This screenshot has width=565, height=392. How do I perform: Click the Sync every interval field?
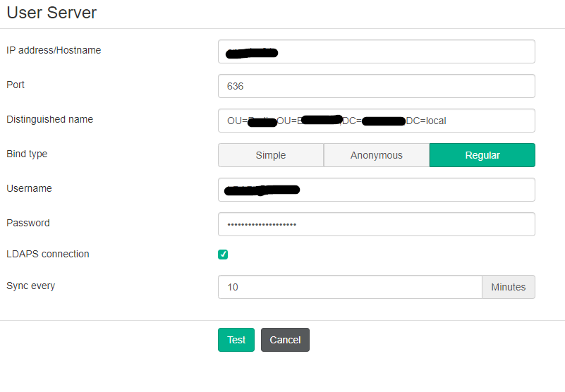click(350, 287)
